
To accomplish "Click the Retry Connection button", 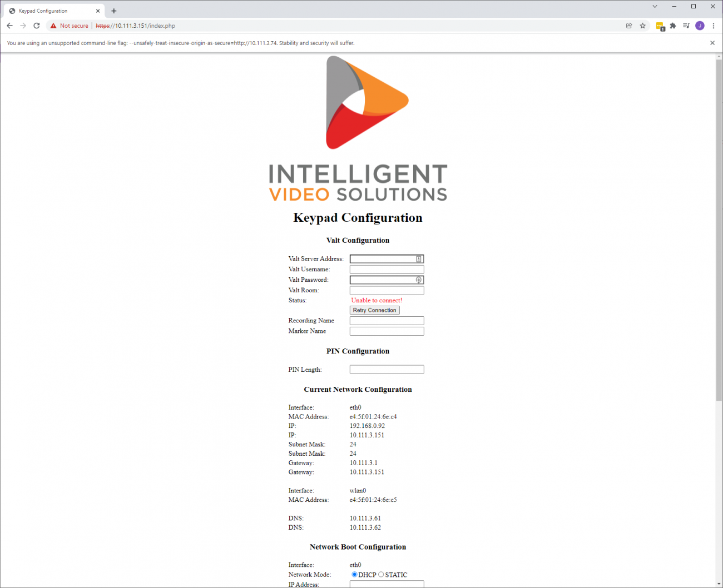I will pyautogui.click(x=375, y=310).
